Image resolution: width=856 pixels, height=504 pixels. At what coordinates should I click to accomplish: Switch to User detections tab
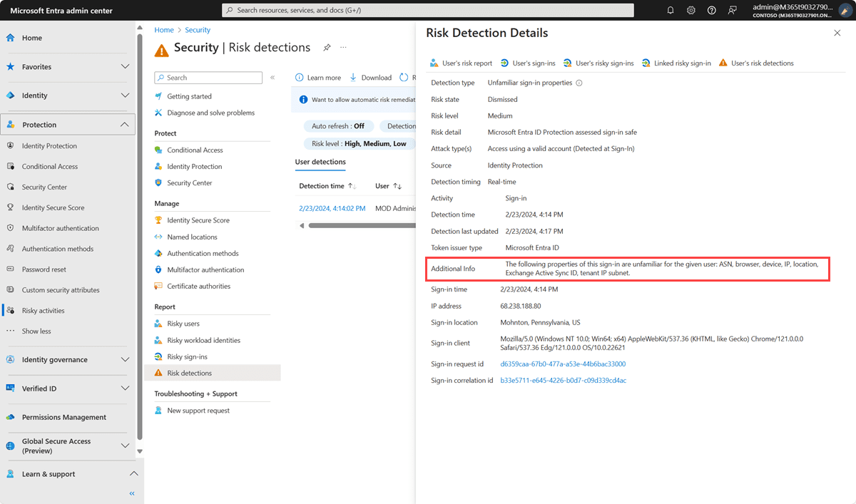[320, 162]
